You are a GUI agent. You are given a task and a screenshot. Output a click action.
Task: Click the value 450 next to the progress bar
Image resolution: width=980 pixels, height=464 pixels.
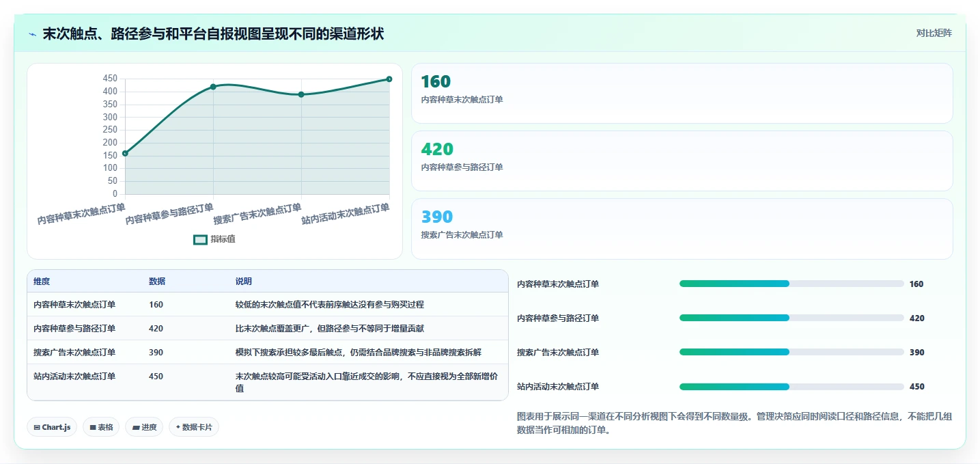(x=916, y=387)
